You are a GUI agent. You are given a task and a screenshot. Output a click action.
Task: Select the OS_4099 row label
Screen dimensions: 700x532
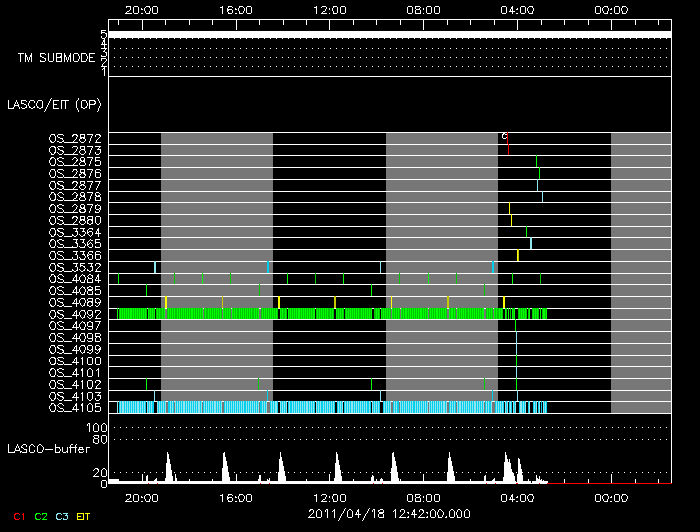point(75,349)
